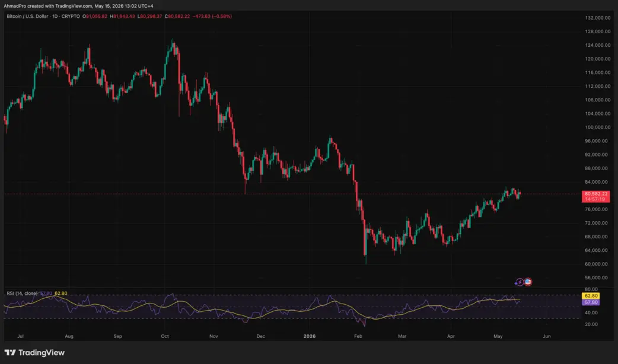Viewport: 618px width, 364px height.
Task: Open the RSI (14, close) indicator legend
Action: click(x=22, y=293)
